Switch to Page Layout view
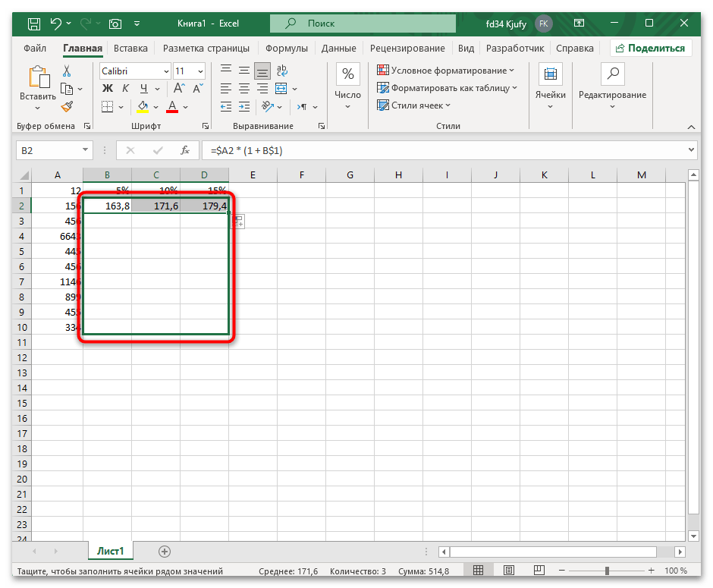The image size is (713, 588). (x=509, y=571)
